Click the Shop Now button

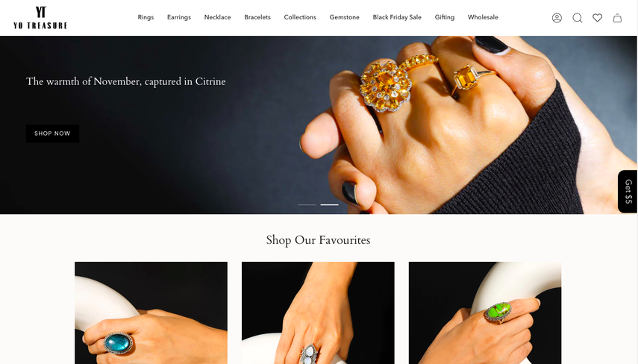52,134
